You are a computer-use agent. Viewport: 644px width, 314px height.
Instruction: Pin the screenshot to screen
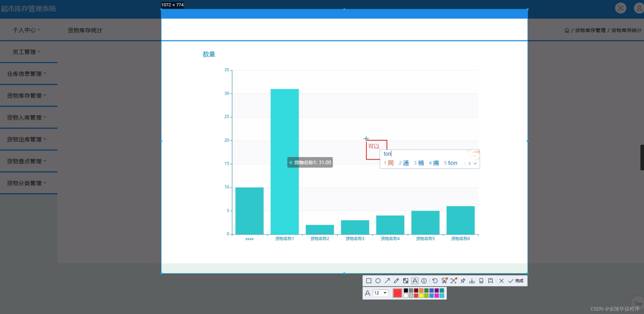(x=463, y=281)
